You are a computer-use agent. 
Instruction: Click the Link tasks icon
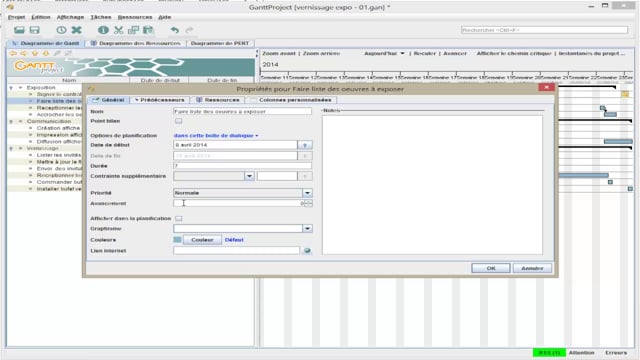click(57, 53)
